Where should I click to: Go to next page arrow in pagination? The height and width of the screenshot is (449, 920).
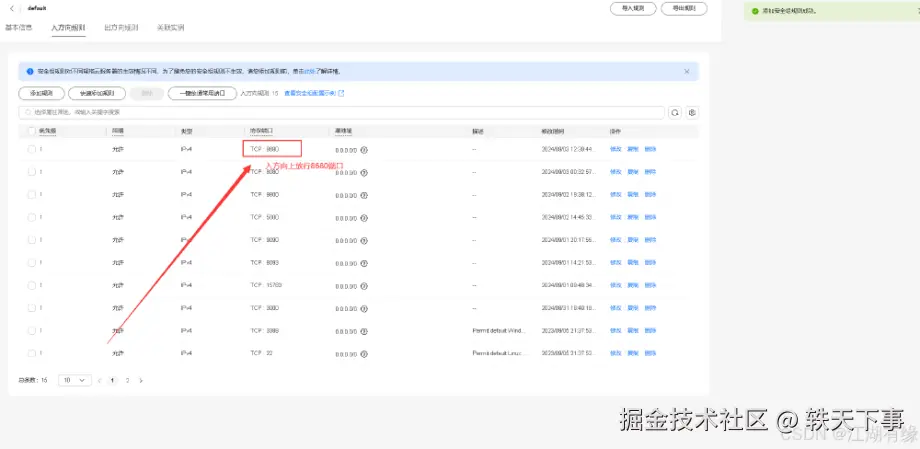click(141, 380)
